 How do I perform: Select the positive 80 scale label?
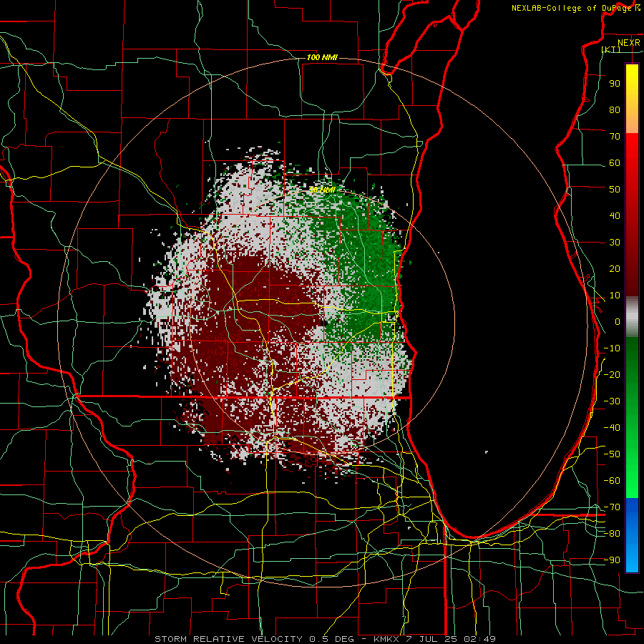pos(615,109)
